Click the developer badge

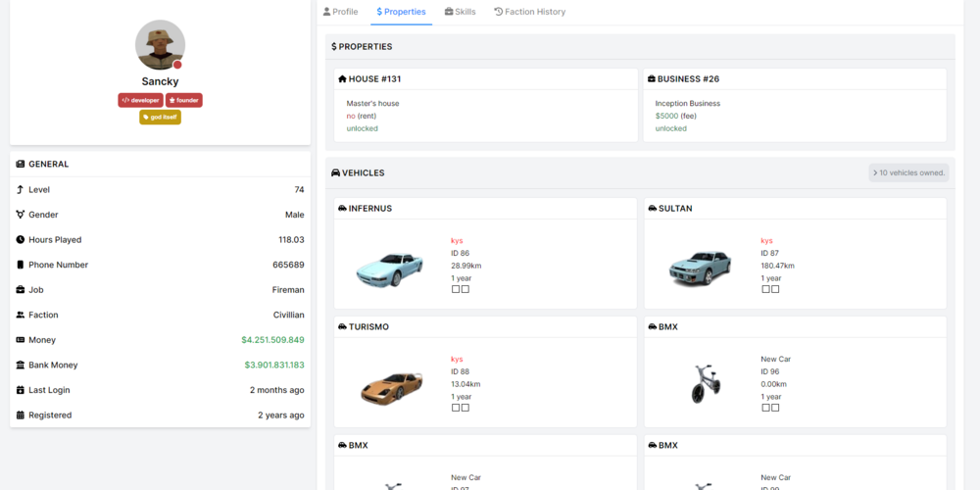(x=140, y=100)
